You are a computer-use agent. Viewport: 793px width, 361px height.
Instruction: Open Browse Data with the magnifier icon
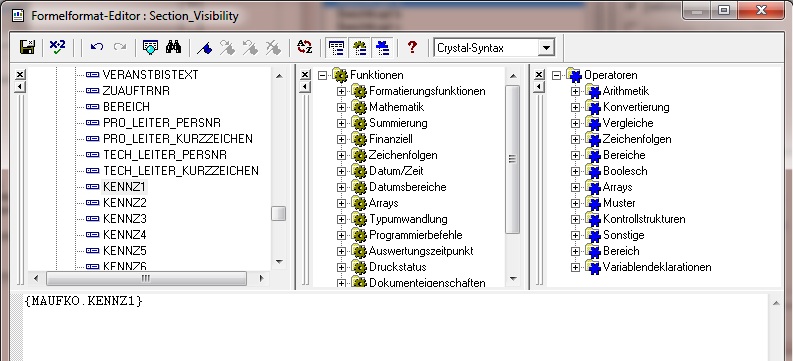pyautogui.click(x=150, y=48)
